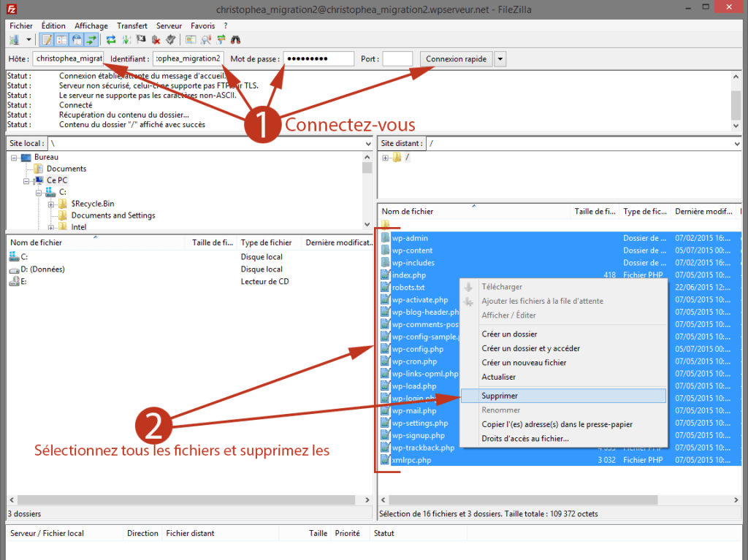748x560 pixels.
Task: Click the message log vertical scrollbar thumb
Action: coord(736,104)
